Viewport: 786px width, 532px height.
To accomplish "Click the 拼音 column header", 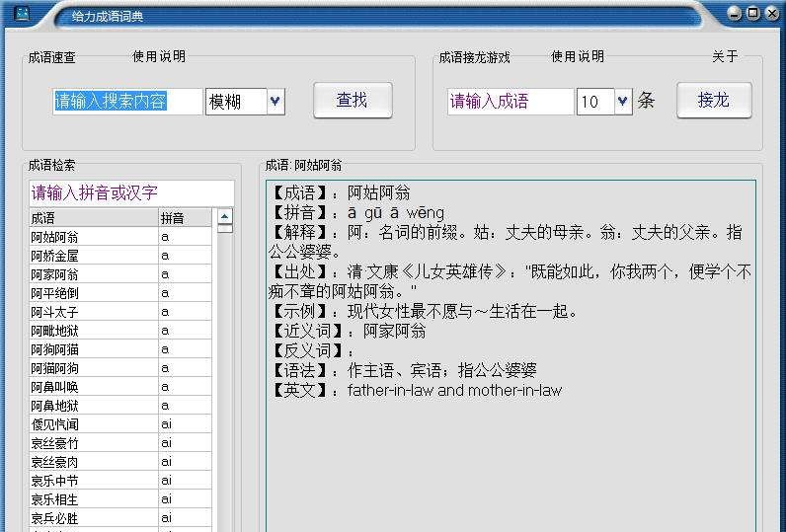I will point(185,218).
